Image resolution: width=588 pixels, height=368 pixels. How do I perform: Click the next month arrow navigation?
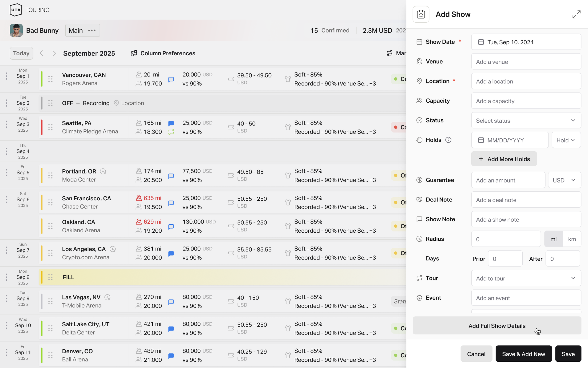(54, 53)
